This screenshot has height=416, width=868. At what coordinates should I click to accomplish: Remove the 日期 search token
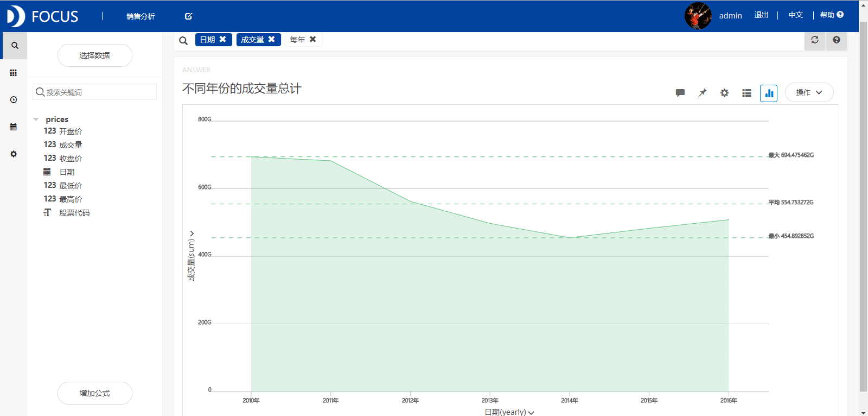(x=222, y=39)
